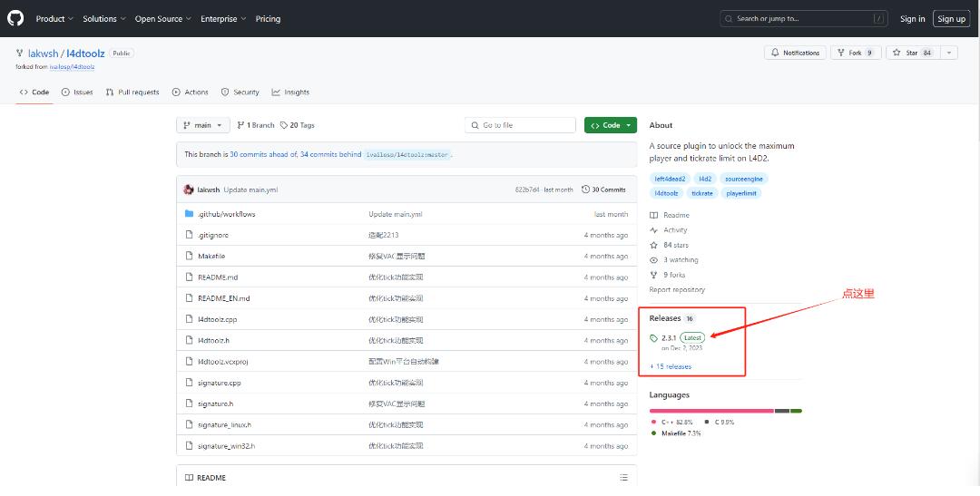The image size is (980, 496).
Task: Open the Makefile file
Action: [211, 256]
